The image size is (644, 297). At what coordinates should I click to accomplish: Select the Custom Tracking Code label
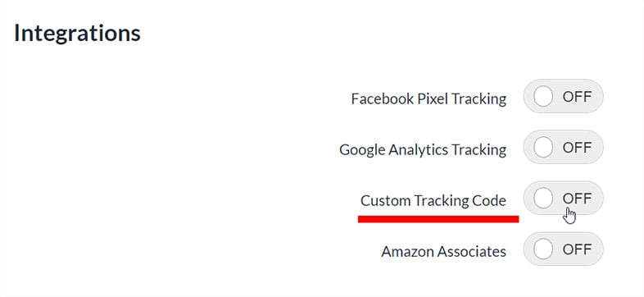433,201
